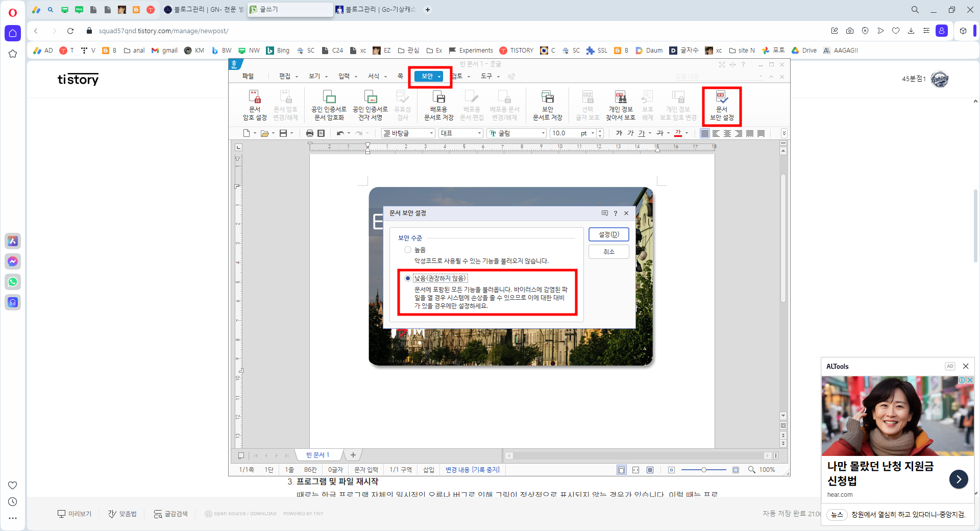Screen dimensions: 980x531
Task: Click the help question mark in dialog title
Action: click(x=616, y=213)
